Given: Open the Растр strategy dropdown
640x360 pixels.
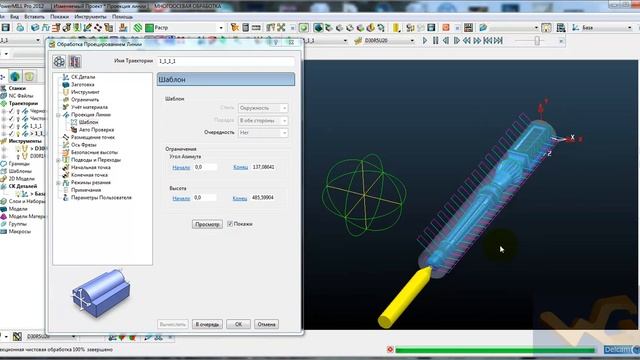Looking at the screenshot, I should [221, 28].
